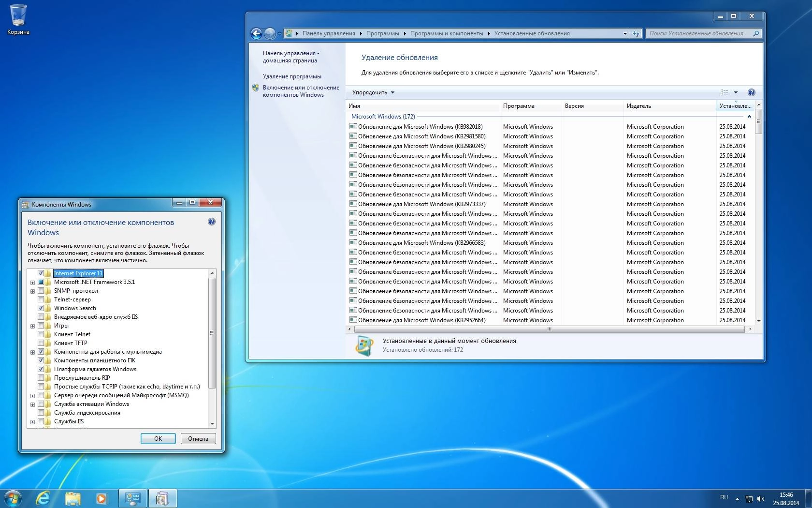This screenshot has height=508, width=812.
Task: Launch Internet Explorer from the taskbar
Action: tap(43, 498)
